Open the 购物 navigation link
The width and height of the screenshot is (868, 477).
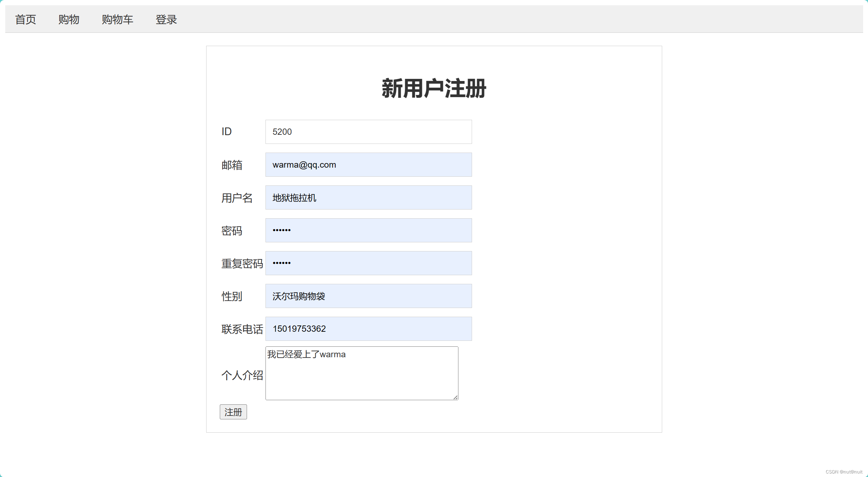pos(69,19)
